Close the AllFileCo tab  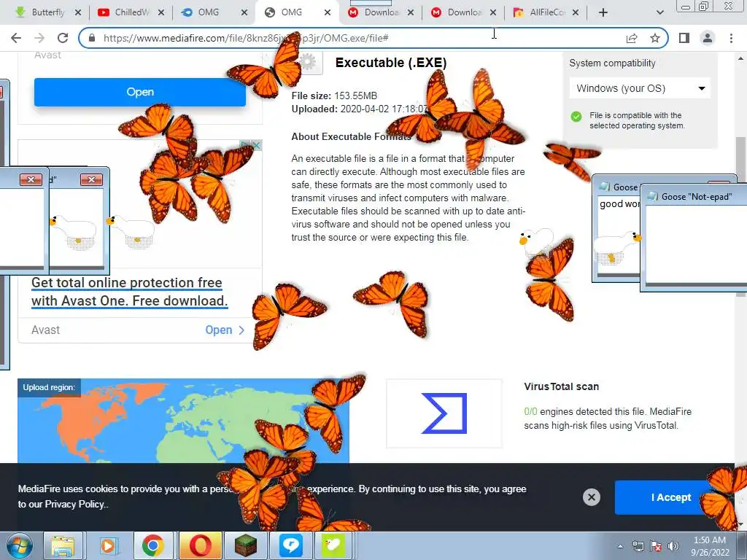pos(576,12)
